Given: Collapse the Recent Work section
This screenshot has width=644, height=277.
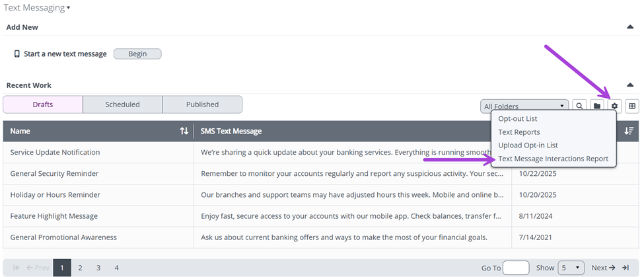Looking at the screenshot, I should pyautogui.click(x=630, y=85).
